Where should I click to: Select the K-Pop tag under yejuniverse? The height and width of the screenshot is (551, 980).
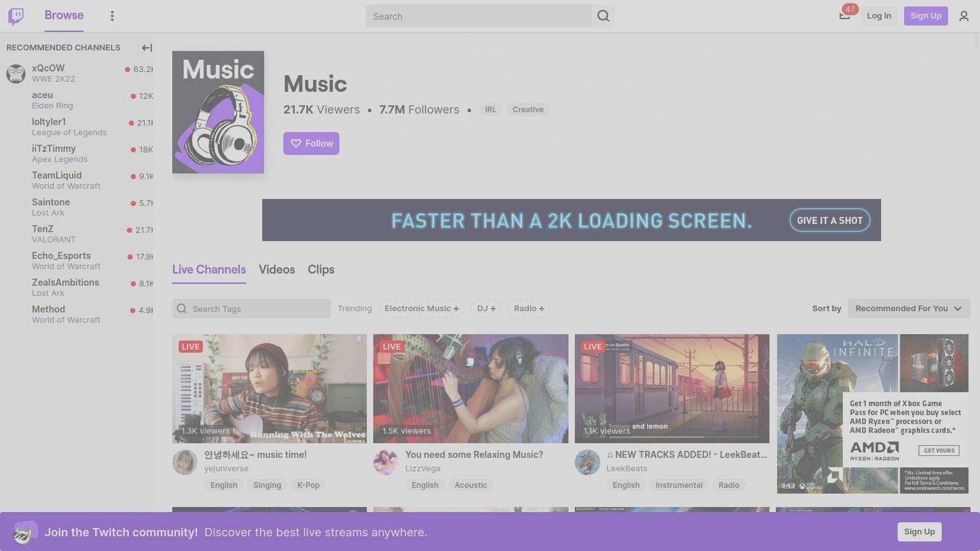[308, 485]
